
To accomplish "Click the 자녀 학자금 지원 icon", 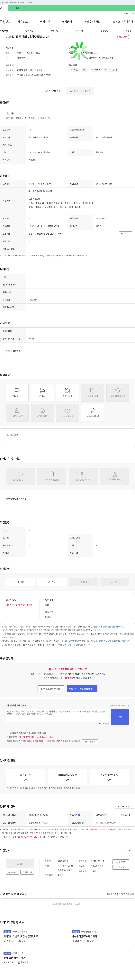I will tap(118, 393).
